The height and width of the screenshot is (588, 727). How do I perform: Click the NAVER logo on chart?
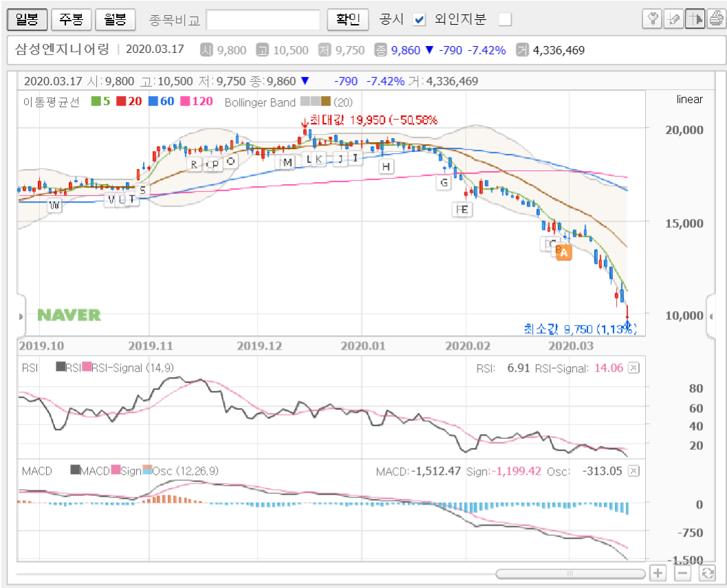(x=69, y=315)
